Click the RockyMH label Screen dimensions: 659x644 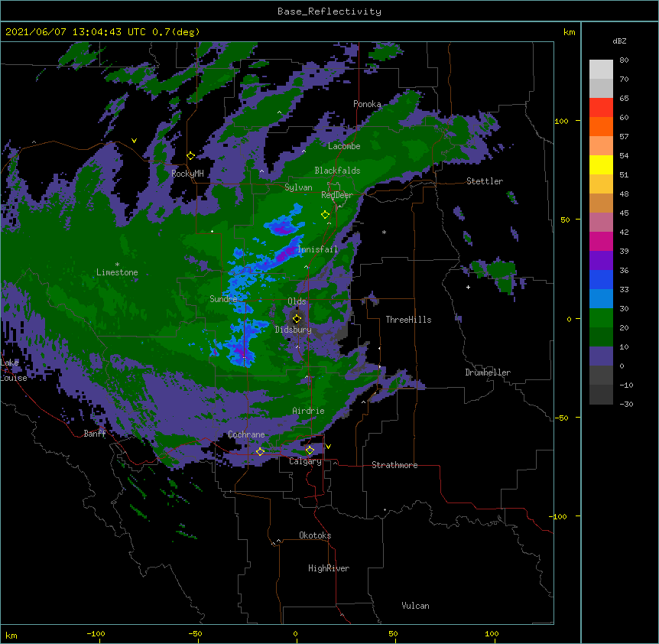187,173
